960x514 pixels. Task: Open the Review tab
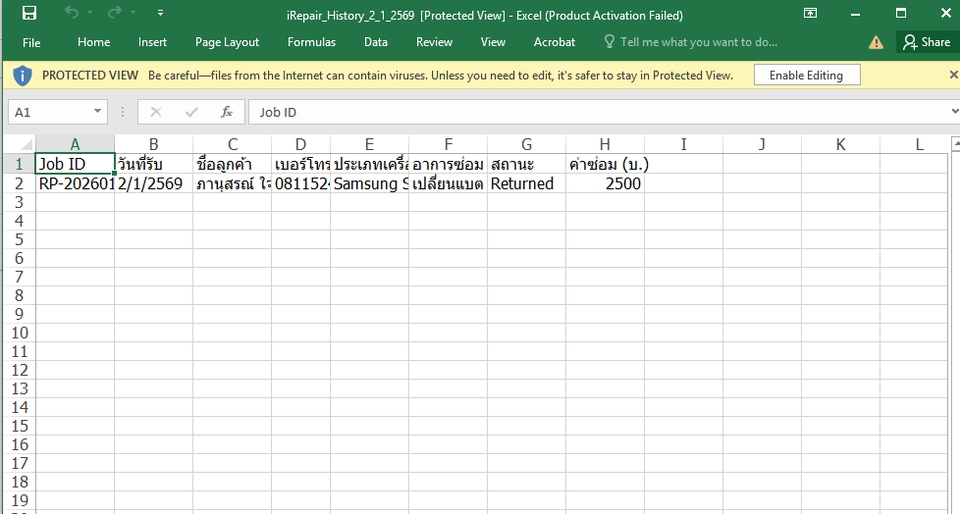[434, 42]
